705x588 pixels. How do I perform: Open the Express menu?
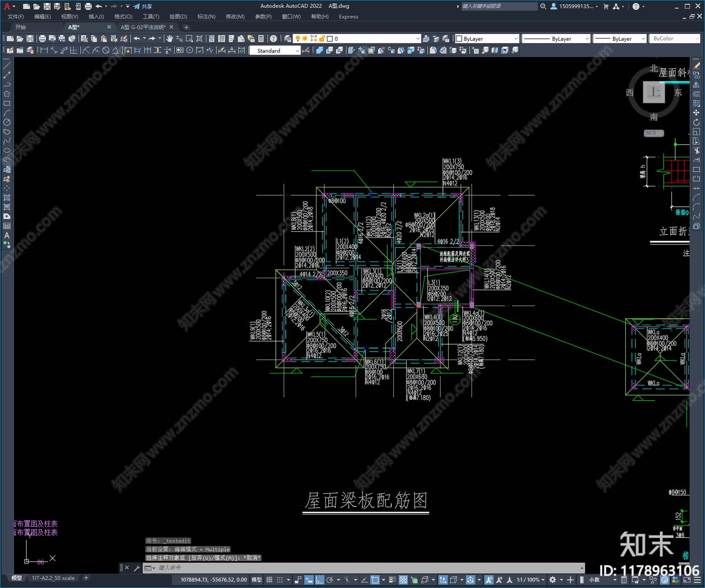click(349, 17)
